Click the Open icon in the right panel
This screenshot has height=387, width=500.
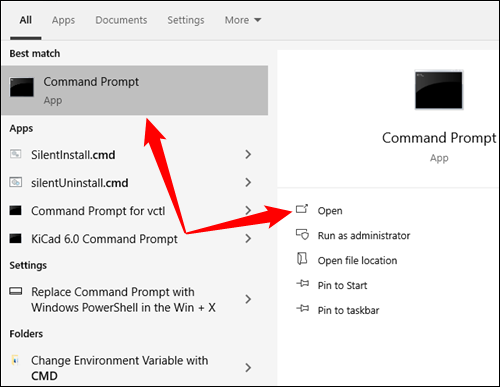[x=302, y=209]
